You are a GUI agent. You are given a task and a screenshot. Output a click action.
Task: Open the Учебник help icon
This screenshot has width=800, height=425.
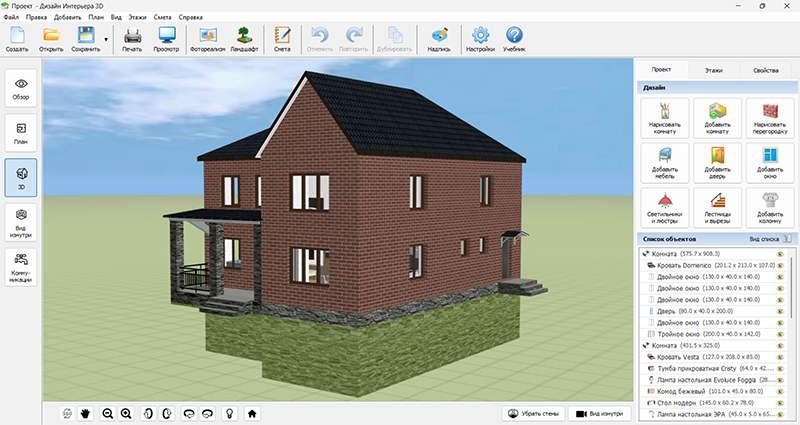(514, 39)
